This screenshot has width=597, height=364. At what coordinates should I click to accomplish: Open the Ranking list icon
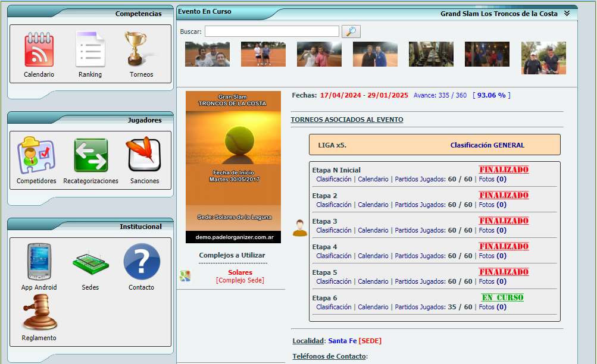coord(90,49)
